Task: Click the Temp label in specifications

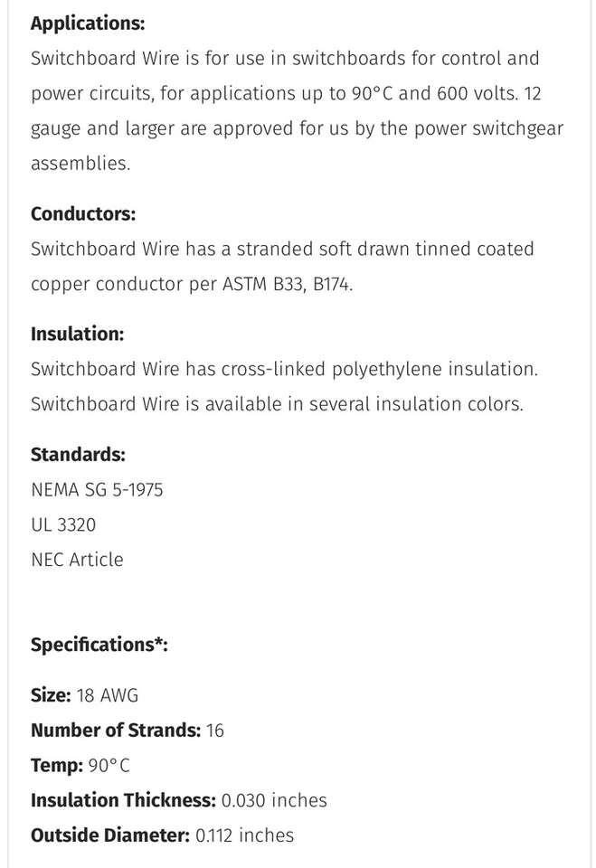Action: [x=56, y=765]
